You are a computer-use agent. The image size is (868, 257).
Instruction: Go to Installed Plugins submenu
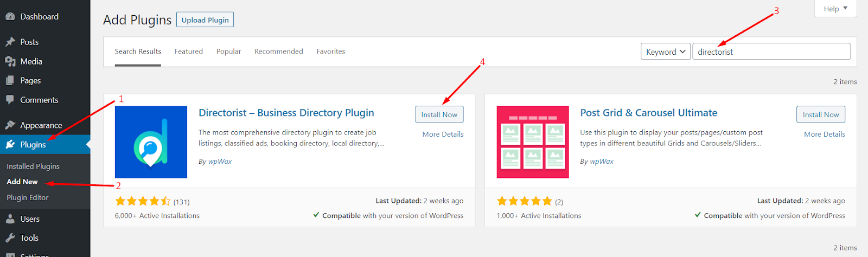click(x=33, y=166)
